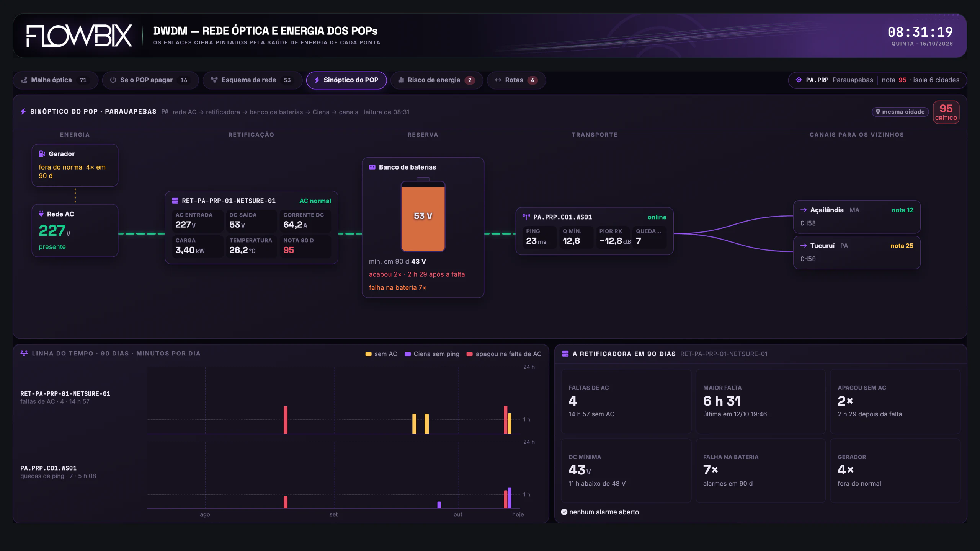
Task: Click the arrow icon beside Tucuruí
Action: (x=804, y=246)
